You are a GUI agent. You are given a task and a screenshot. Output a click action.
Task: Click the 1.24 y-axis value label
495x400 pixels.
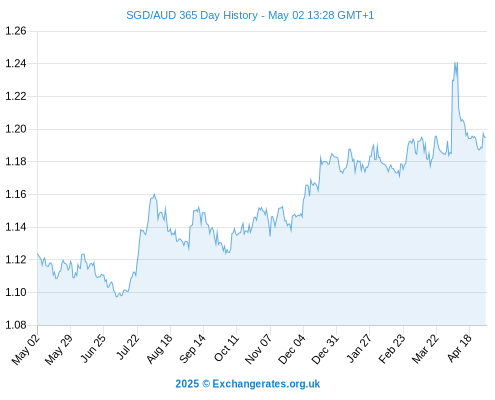(16, 63)
